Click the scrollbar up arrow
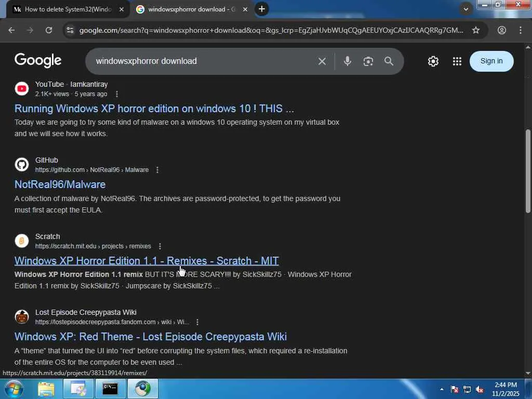 528,47
